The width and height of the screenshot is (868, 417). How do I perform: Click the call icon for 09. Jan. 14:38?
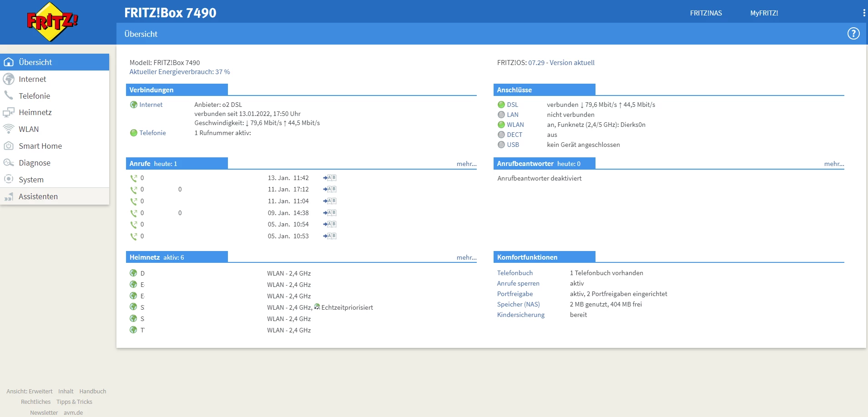(x=134, y=213)
